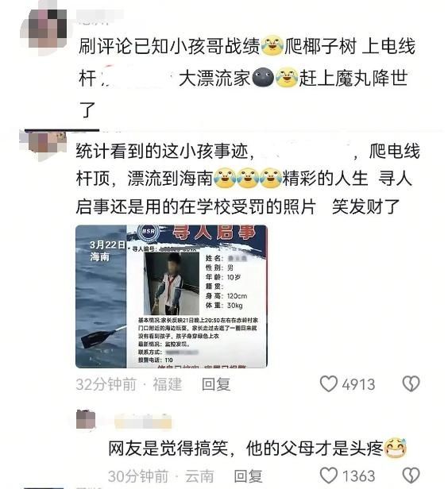This screenshot has width=448, height=489.
Task: Open second commenter's avatar
Action: pyautogui.click(x=43, y=145)
